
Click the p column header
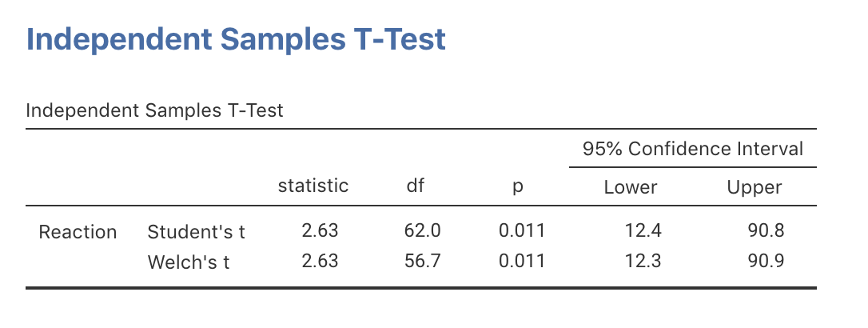pyautogui.click(x=517, y=187)
